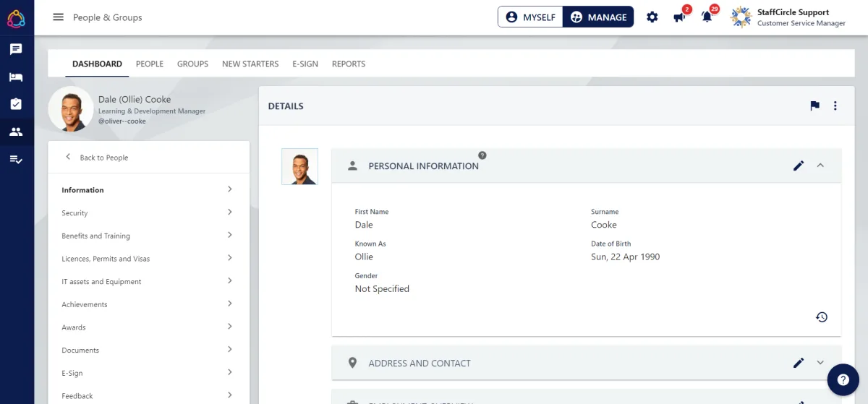
Task: Switch to MANAGE mode
Action: click(x=598, y=17)
